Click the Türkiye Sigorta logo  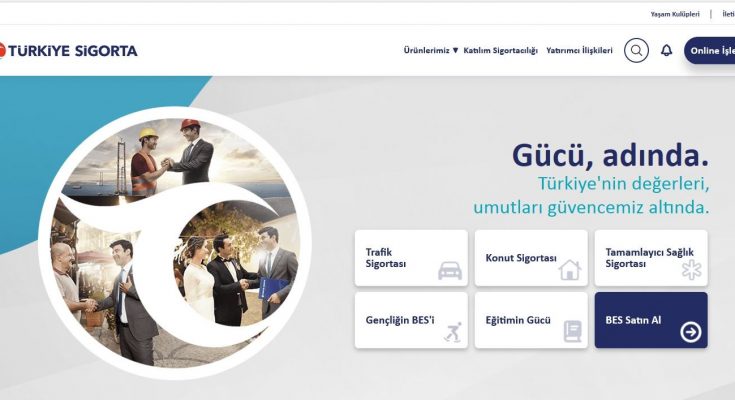click(68, 50)
